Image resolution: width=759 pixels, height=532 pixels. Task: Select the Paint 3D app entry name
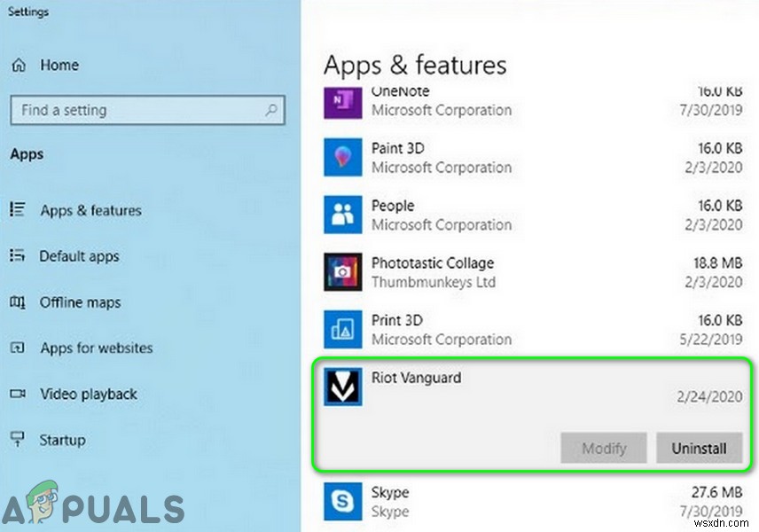(399, 148)
